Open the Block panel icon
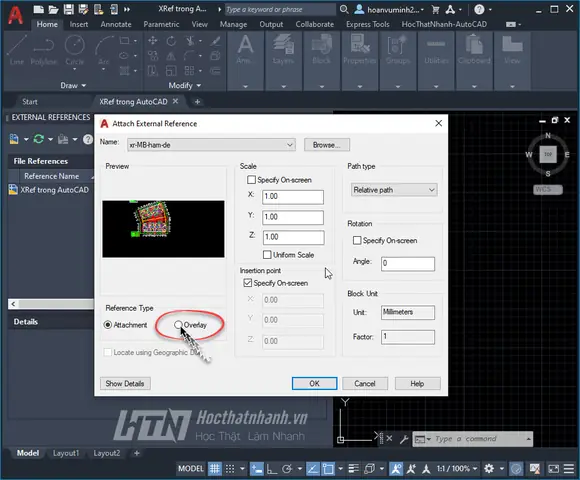The image size is (580, 480). tap(321, 49)
